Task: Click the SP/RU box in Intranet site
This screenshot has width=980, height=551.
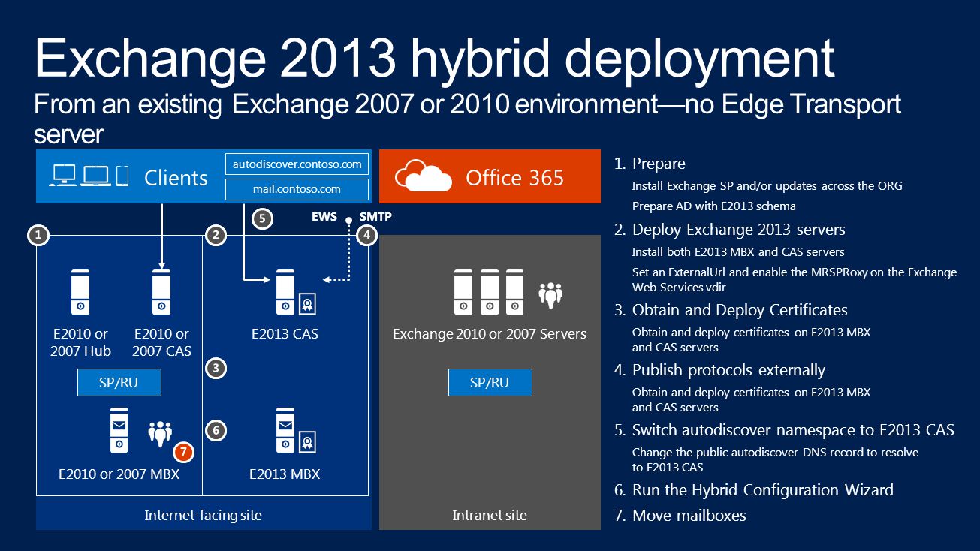Action: click(x=490, y=382)
